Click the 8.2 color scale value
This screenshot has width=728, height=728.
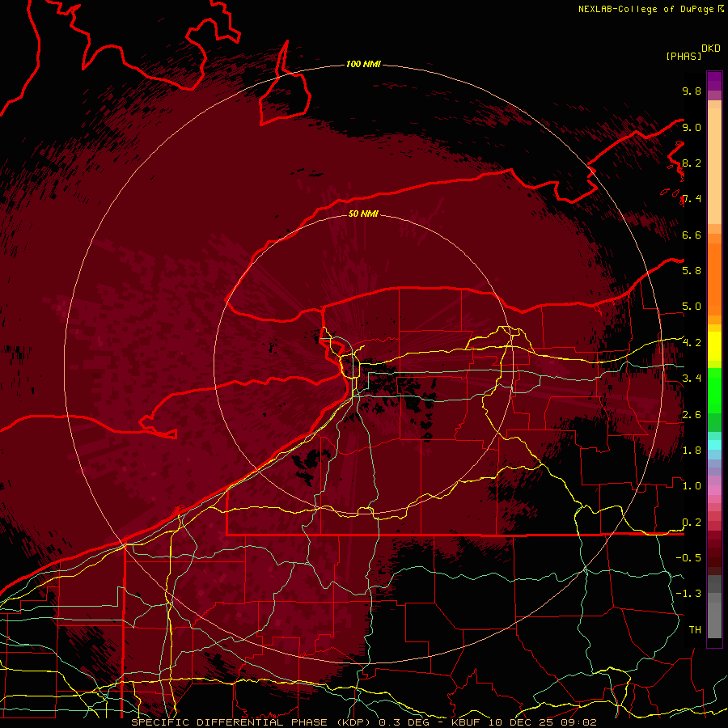click(x=692, y=163)
